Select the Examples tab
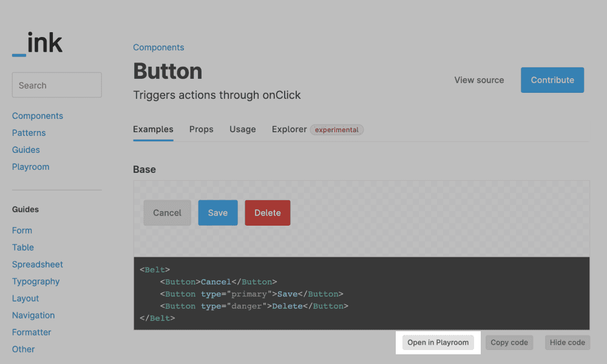Viewport: 607px width, 364px height. pos(153,129)
